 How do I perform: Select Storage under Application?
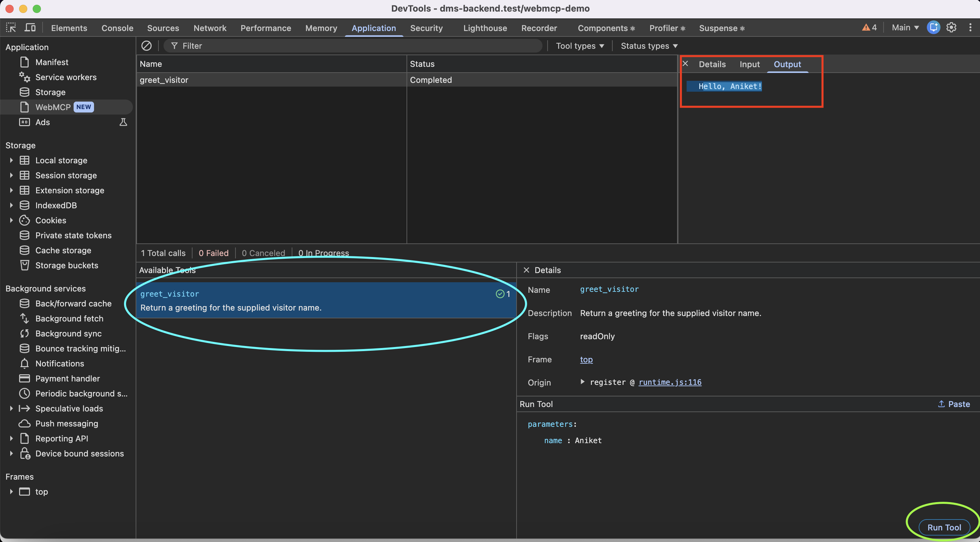50,92
